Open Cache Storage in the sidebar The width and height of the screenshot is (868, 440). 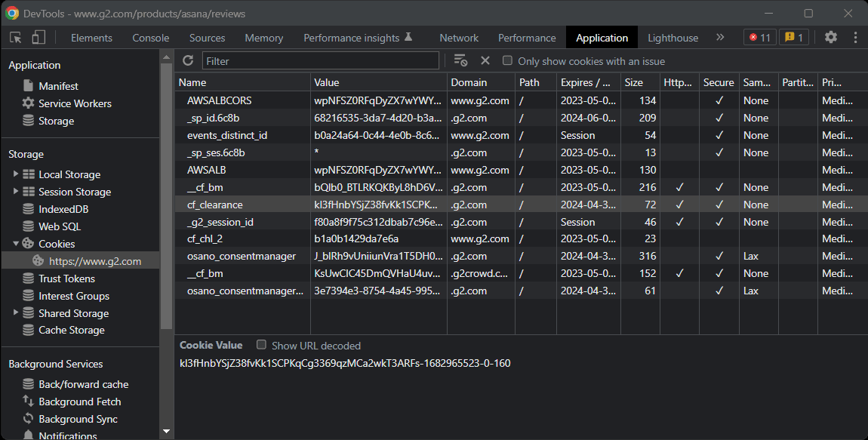pos(72,330)
